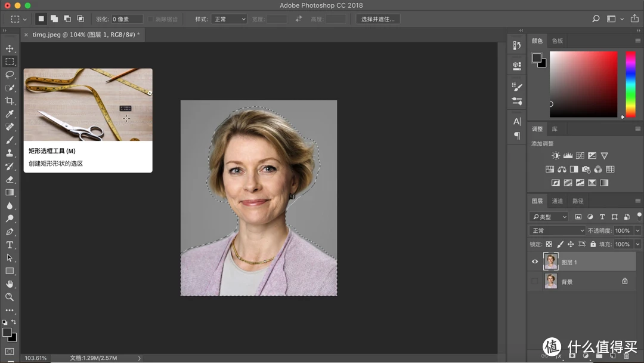This screenshot has height=363, width=644.
Task: Select the Zoom tool
Action: click(x=10, y=297)
